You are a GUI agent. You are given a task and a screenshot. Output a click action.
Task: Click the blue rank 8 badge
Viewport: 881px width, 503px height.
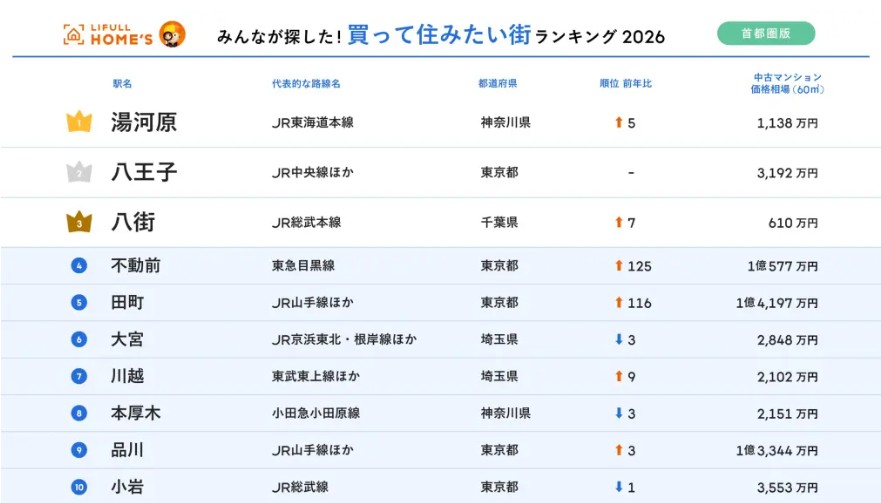click(x=79, y=413)
